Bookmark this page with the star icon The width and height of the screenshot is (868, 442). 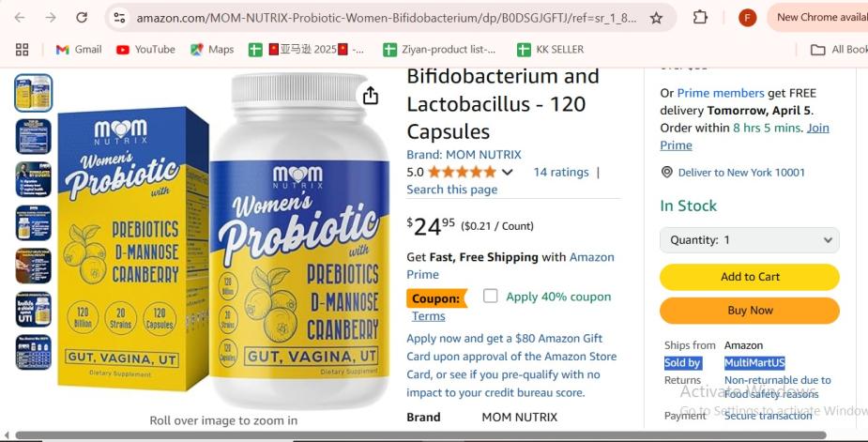[x=656, y=18]
